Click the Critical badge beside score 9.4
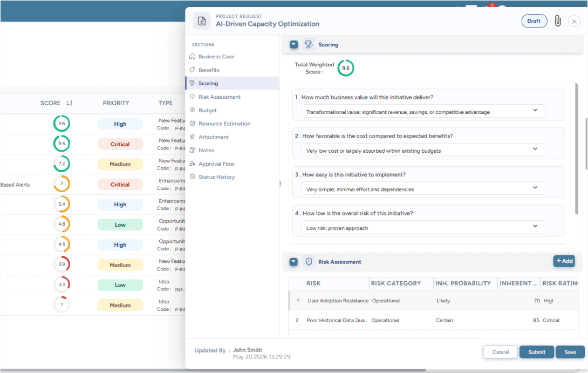 click(120, 144)
